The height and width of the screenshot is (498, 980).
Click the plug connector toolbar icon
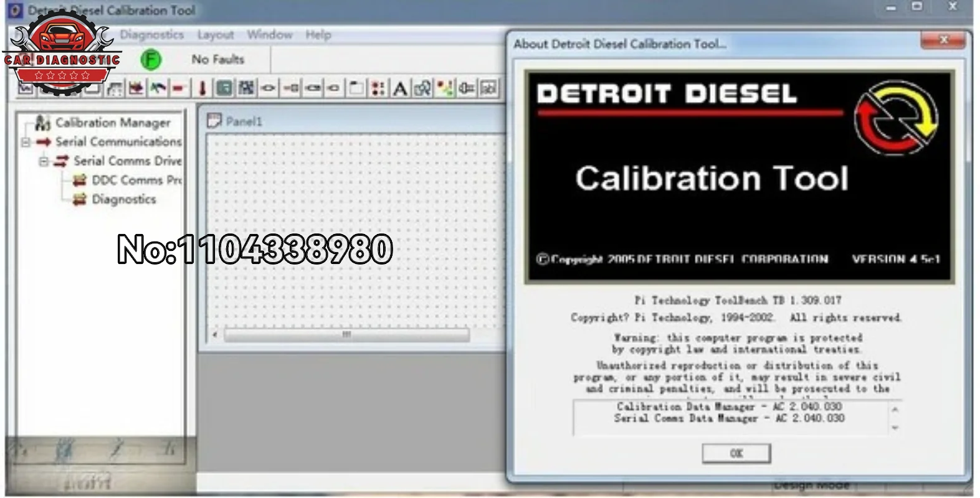467,88
